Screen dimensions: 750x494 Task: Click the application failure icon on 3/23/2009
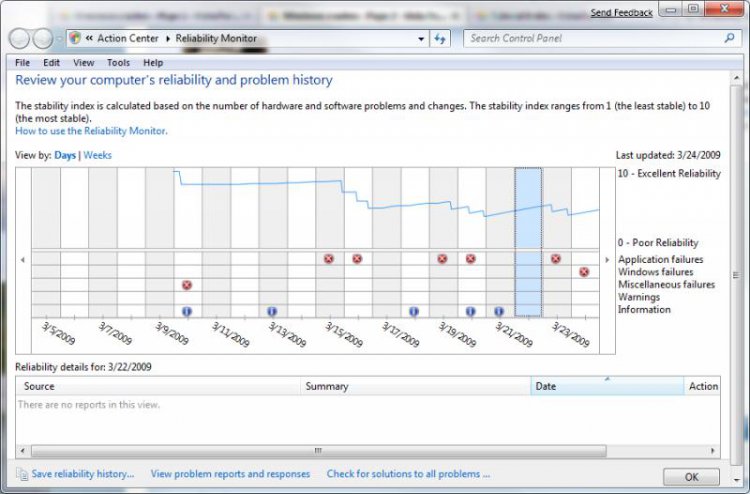coord(555,259)
